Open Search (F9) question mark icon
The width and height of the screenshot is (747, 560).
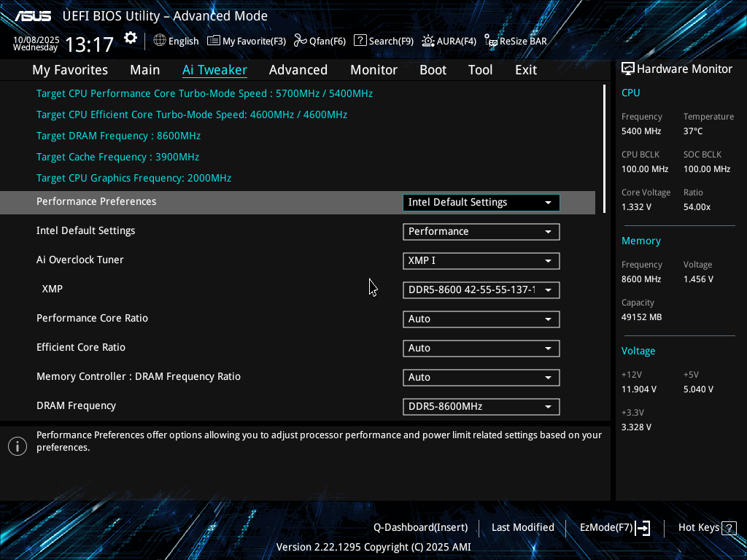(360, 41)
